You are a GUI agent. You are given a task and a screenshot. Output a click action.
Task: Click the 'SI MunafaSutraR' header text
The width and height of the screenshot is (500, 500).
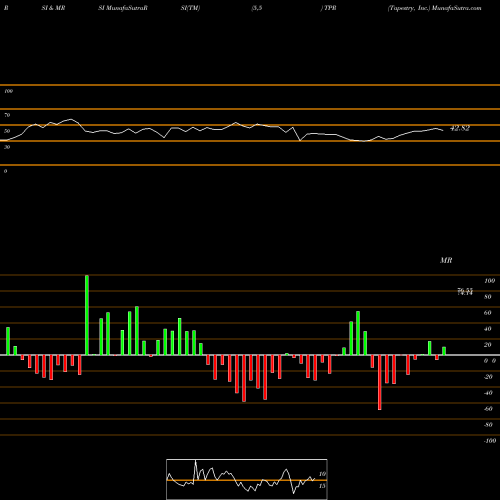[x=123, y=8]
